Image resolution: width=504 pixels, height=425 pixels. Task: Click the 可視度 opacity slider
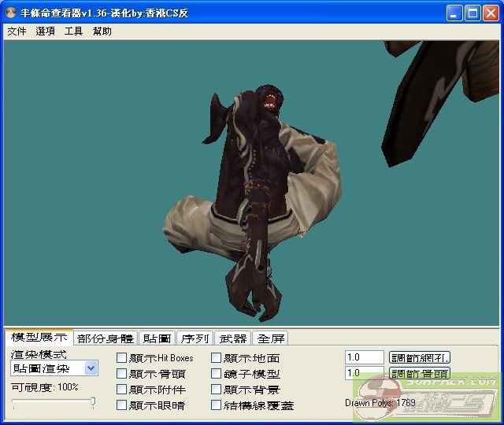pyautogui.click(x=54, y=402)
